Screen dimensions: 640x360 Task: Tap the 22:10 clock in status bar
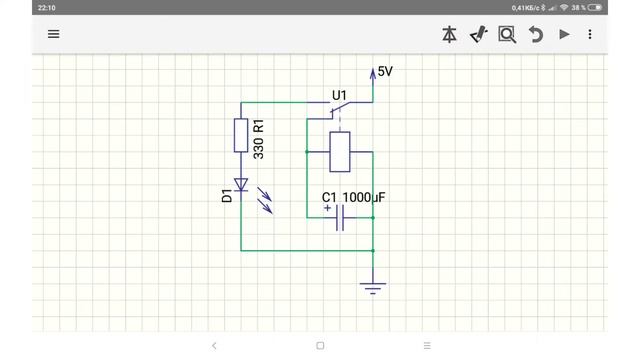[x=47, y=8]
